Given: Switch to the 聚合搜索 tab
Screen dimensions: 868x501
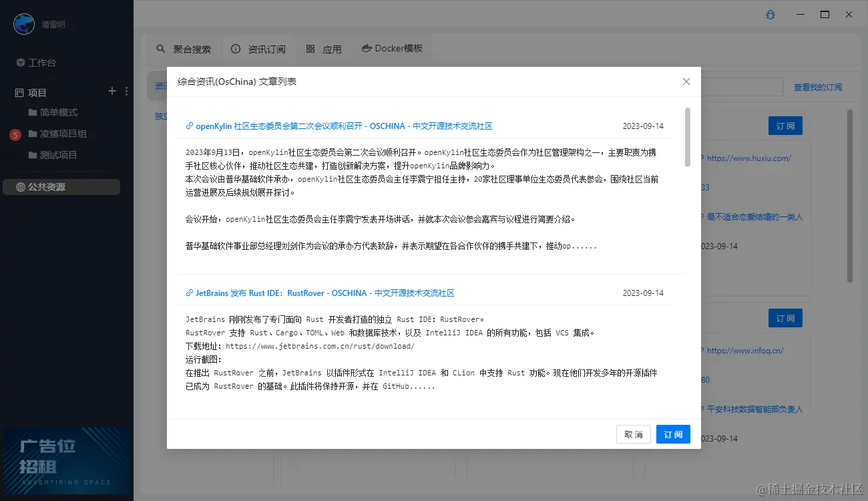Looking at the screenshot, I should pyautogui.click(x=184, y=49).
